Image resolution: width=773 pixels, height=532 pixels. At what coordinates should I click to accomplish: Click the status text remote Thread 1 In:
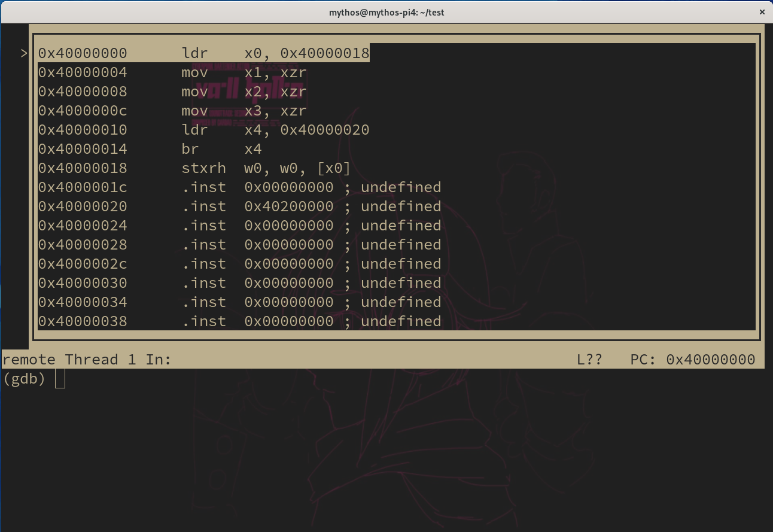click(x=87, y=360)
